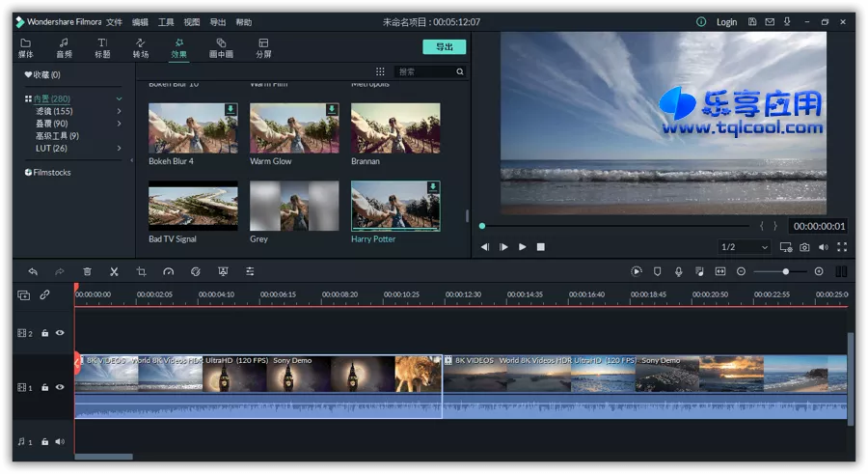Undo the last action
The height and width of the screenshot is (474, 868).
pos(33,271)
